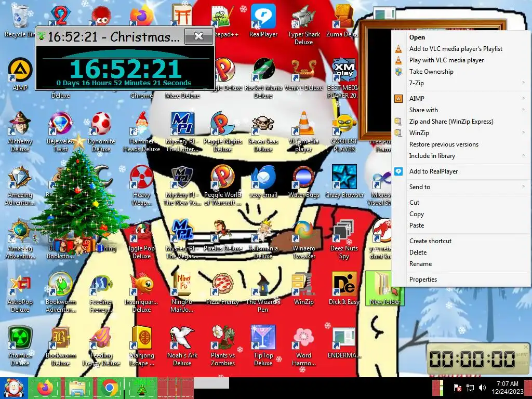Screen dimensions: 532x399
Task: Expand the Send to submenu
Action: (461, 187)
